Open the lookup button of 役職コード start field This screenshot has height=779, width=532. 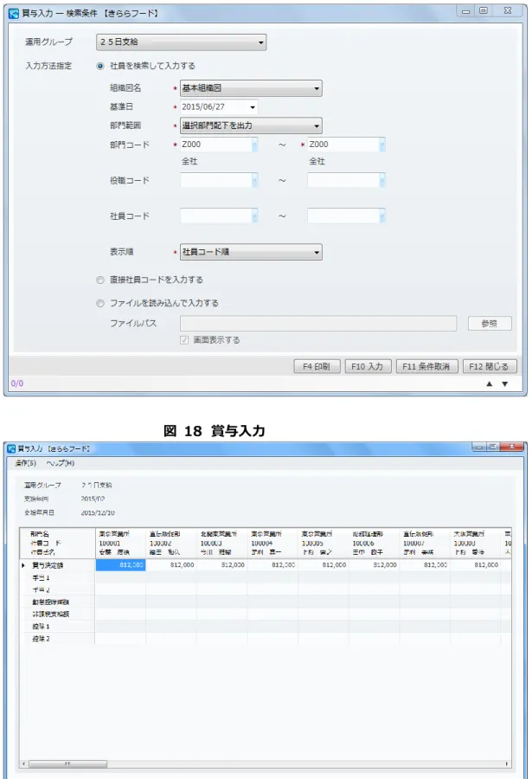(255, 180)
